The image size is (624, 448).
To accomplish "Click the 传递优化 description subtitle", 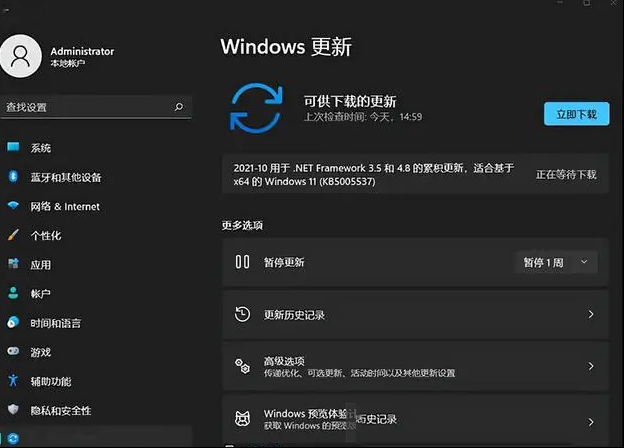I will [x=359, y=373].
